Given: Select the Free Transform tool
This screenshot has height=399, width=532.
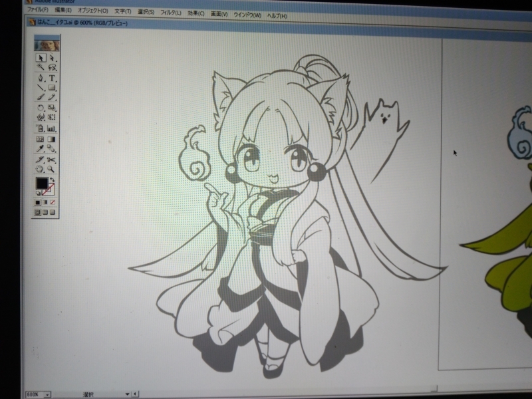Looking at the screenshot, I should tap(52, 118).
